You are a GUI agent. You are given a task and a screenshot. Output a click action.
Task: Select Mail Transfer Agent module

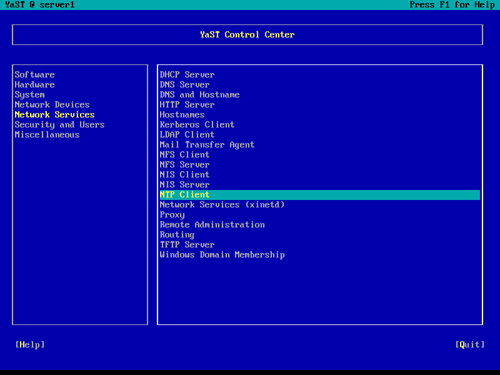click(207, 145)
